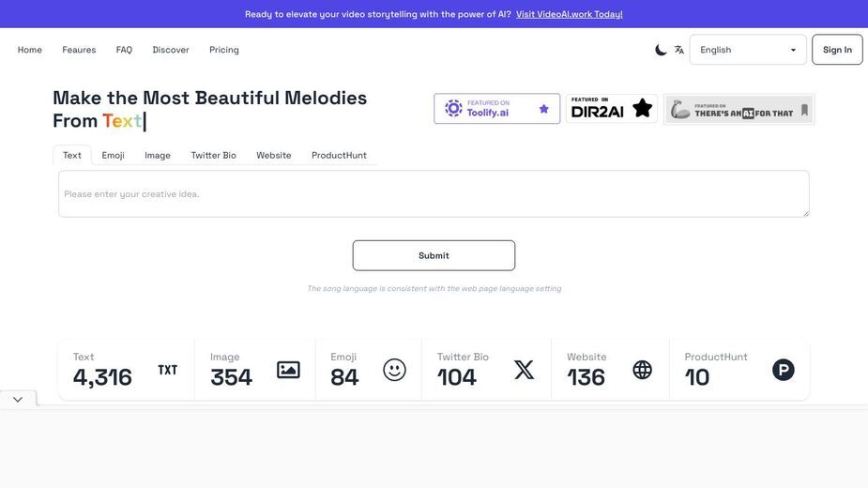Open the There's An AI For That badge
Viewport: 868px width, 488px height.
[739, 109]
